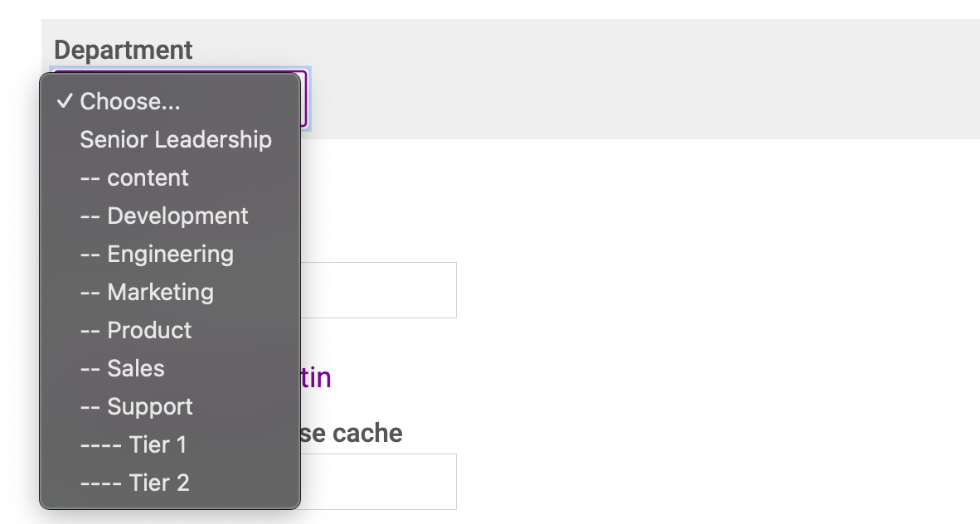
Task: Click empty white area to dismiss menu
Action: click(687, 313)
